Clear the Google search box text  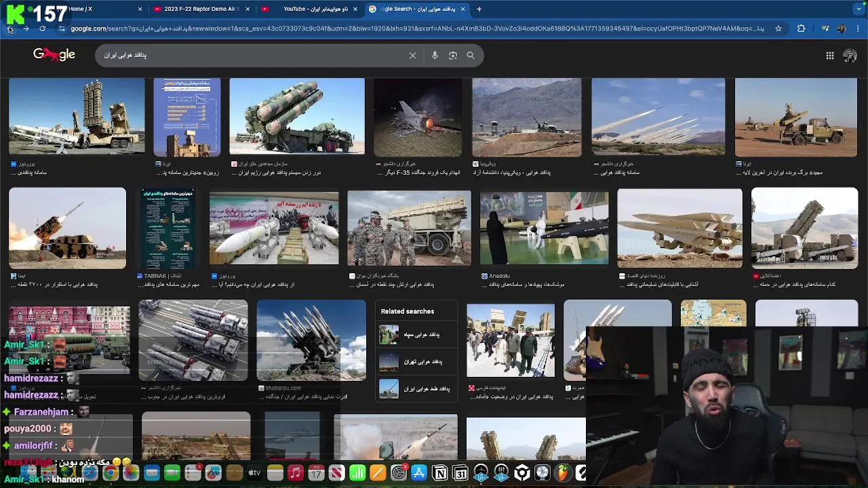tap(412, 56)
